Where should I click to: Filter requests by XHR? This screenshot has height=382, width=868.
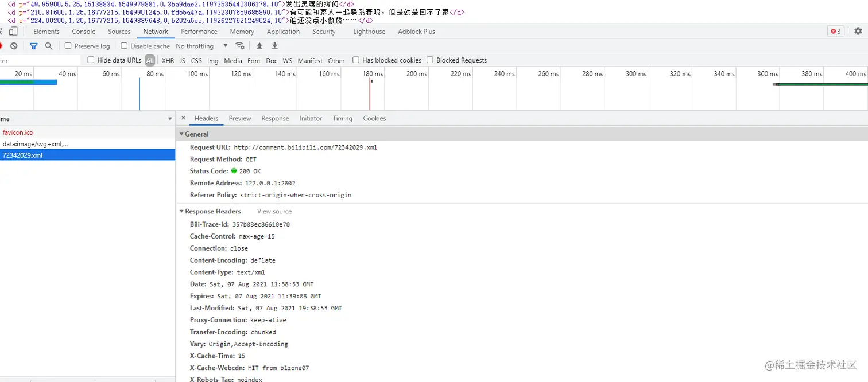coord(168,60)
